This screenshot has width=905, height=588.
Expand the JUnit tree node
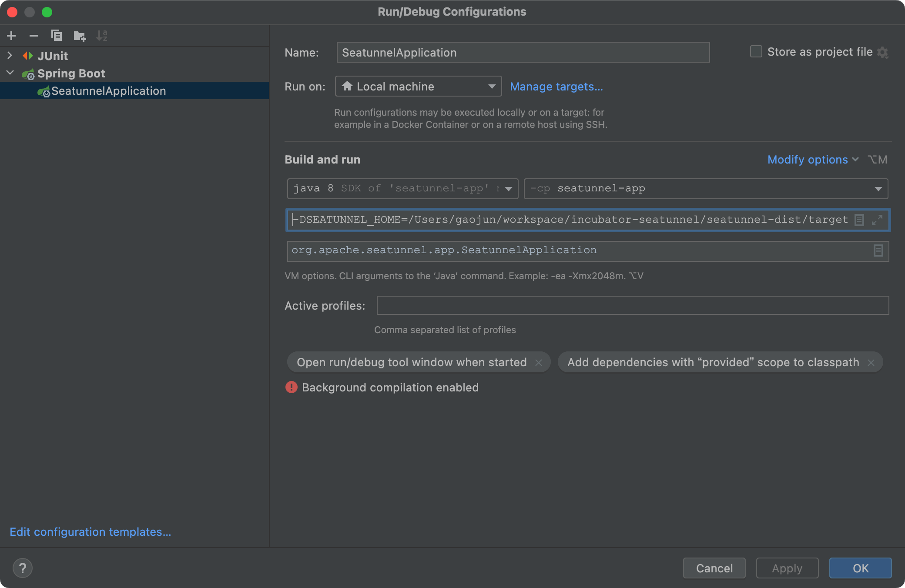(10, 56)
